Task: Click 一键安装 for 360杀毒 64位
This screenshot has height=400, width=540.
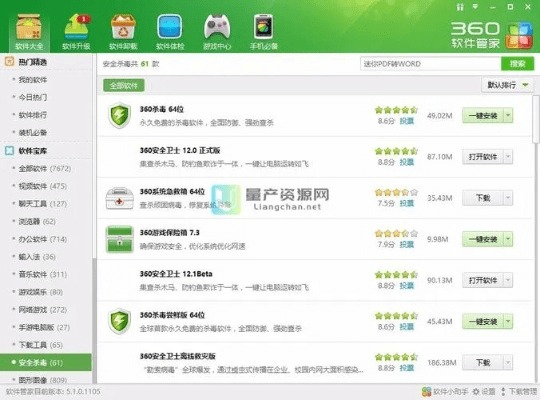Action: [483, 115]
